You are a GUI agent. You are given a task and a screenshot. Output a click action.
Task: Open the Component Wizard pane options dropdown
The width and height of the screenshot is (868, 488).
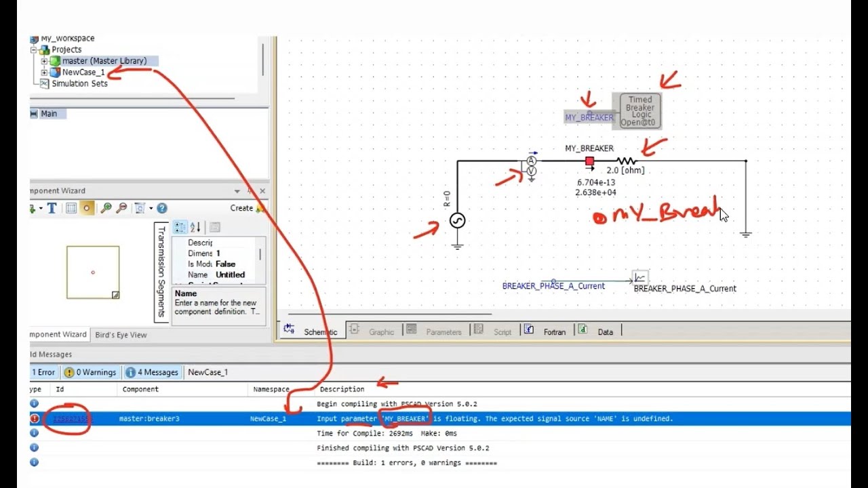237,191
